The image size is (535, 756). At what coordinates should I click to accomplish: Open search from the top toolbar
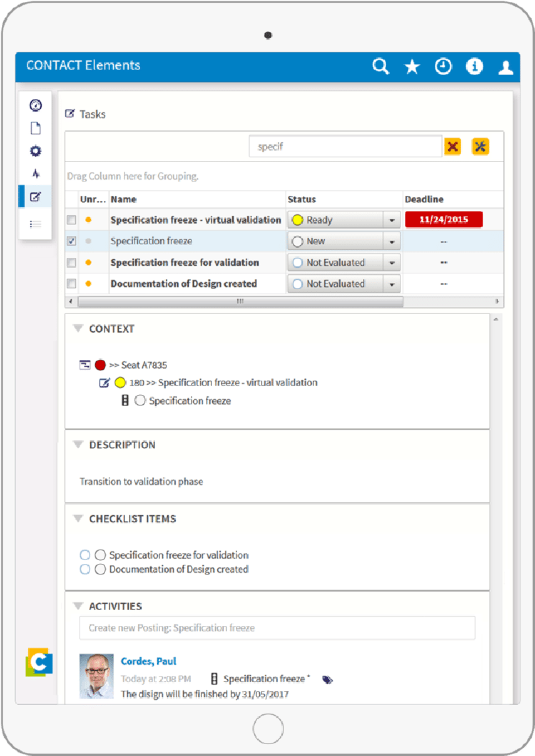click(x=381, y=66)
